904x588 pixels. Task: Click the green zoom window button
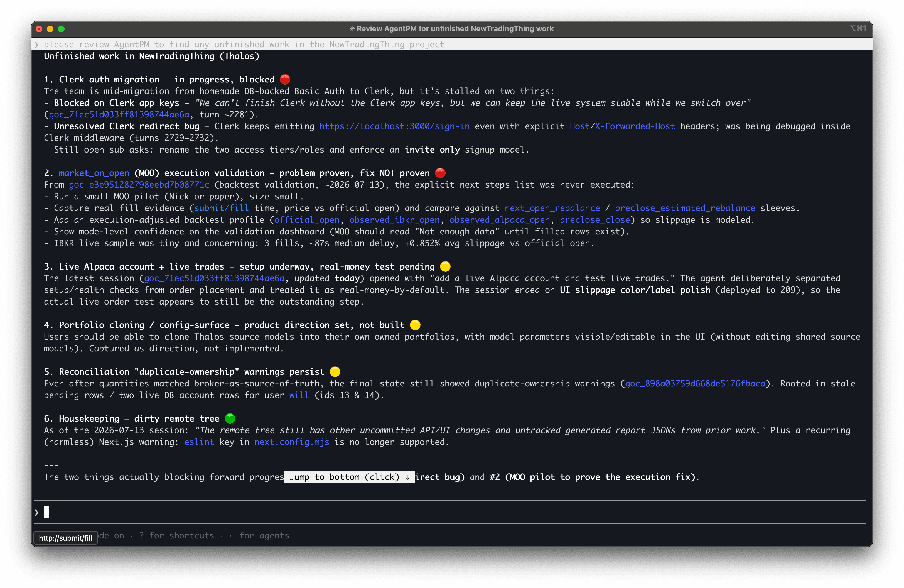pyautogui.click(x=61, y=29)
